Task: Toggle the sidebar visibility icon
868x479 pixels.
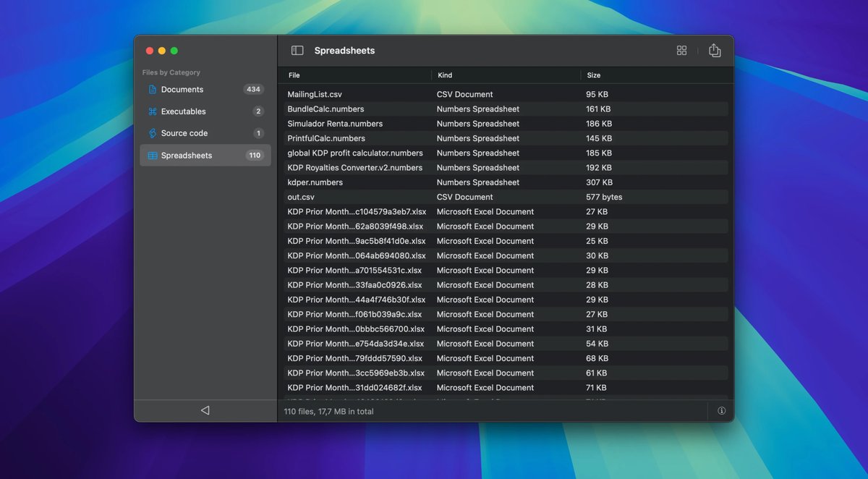Action: 297,51
